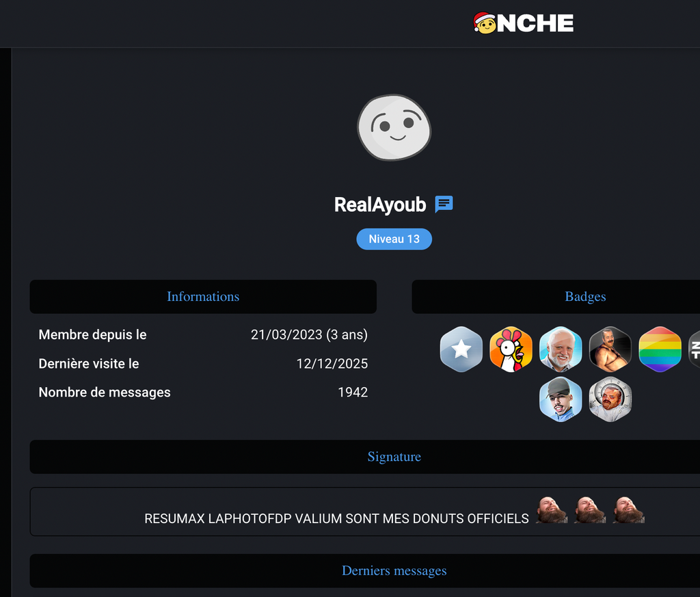Click the RealAyoub username text
Screen dimensions: 700x597
coord(380,204)
